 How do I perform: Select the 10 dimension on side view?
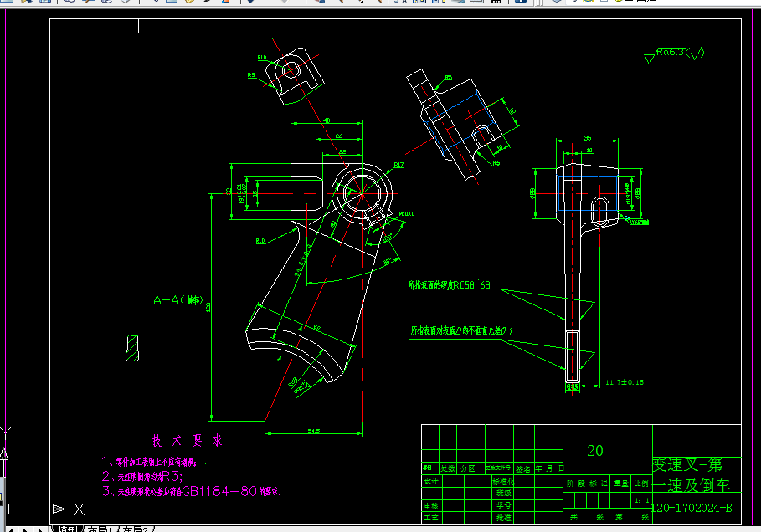tap(589, 151)
